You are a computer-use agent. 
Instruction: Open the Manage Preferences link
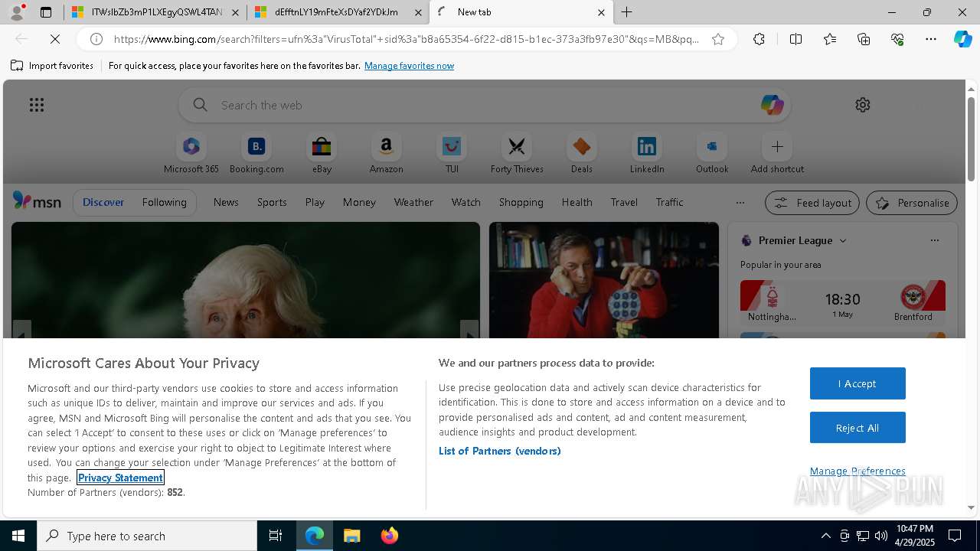(x=857, y=471)
